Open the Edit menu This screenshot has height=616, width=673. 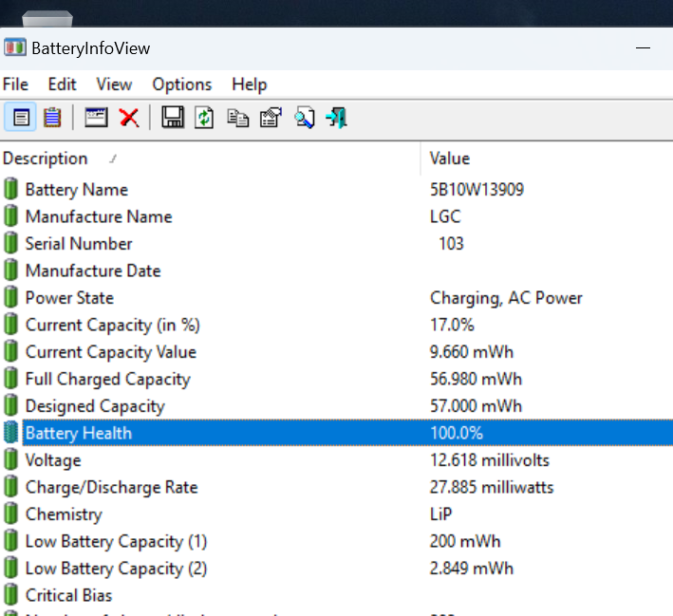[x=62, y=84]
